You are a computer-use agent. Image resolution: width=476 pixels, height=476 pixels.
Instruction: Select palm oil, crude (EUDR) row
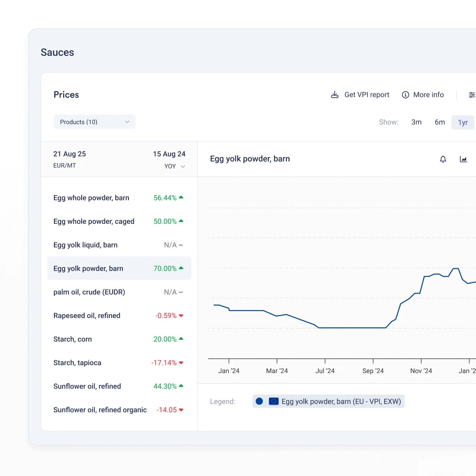(119, 292)
